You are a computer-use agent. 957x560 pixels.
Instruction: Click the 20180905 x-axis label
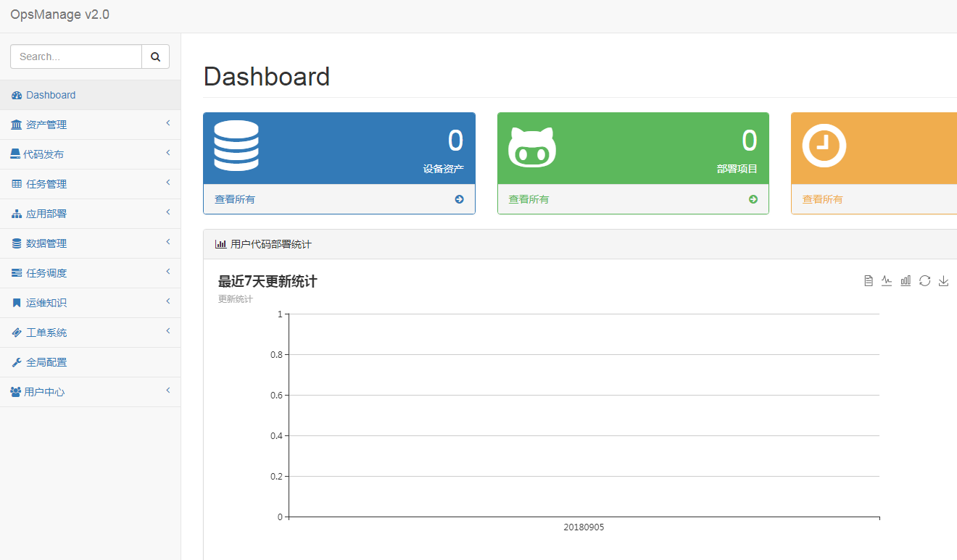pyautogui.click(x=584, y=527)
